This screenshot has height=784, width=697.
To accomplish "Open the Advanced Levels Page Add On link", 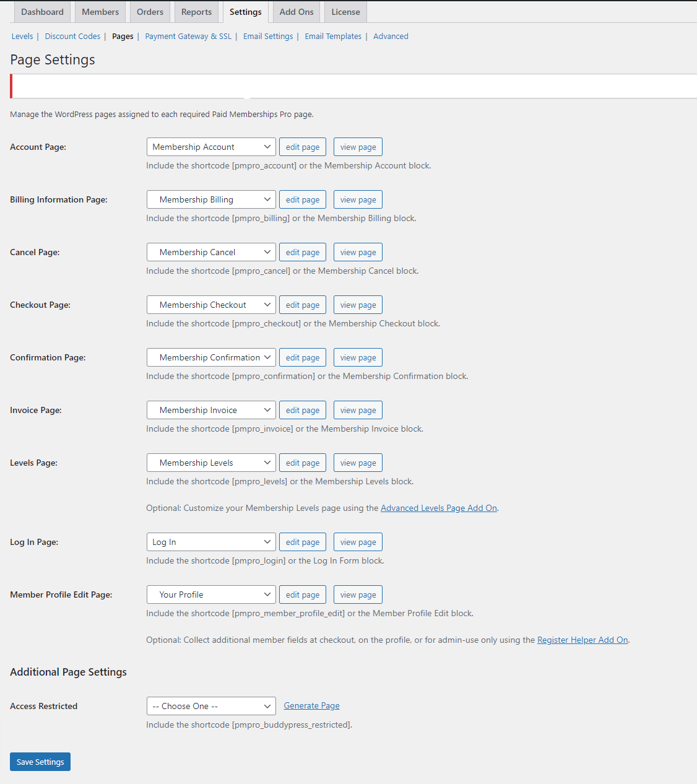I will [439, 508].
